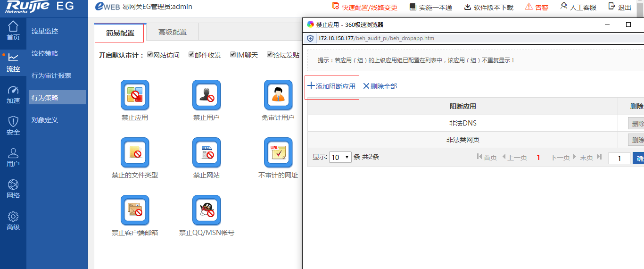The width and height of the screenshot is (644, 269).
Task: Click the page number input field
Action: [x=619, y=158]
